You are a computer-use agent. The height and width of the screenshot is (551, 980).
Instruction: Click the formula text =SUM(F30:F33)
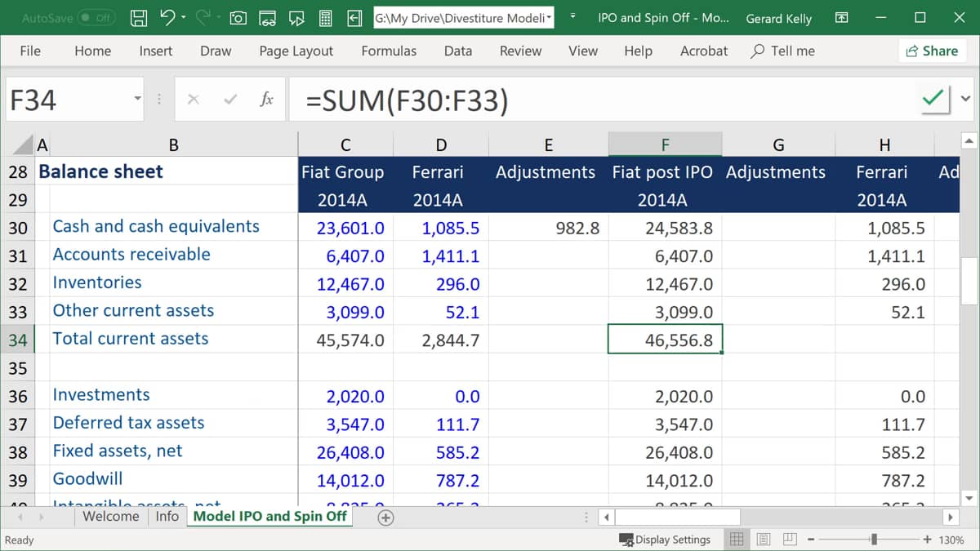tap(407, 100)
